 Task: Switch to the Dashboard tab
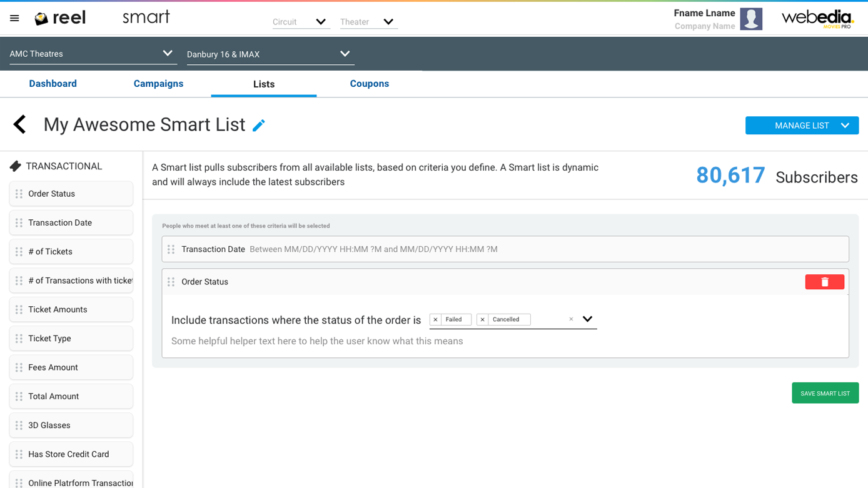(53, 84)
